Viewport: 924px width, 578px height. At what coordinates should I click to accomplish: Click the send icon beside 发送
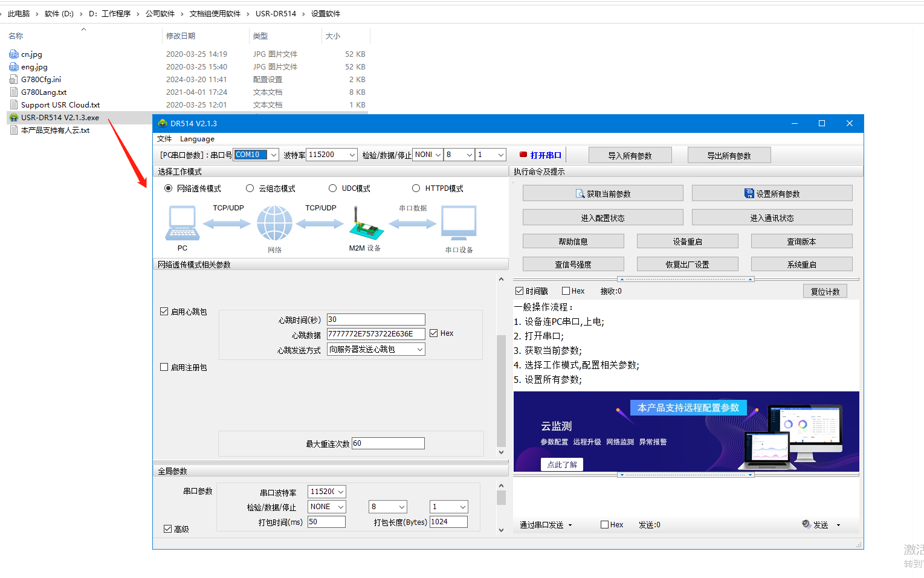[806, 524]
